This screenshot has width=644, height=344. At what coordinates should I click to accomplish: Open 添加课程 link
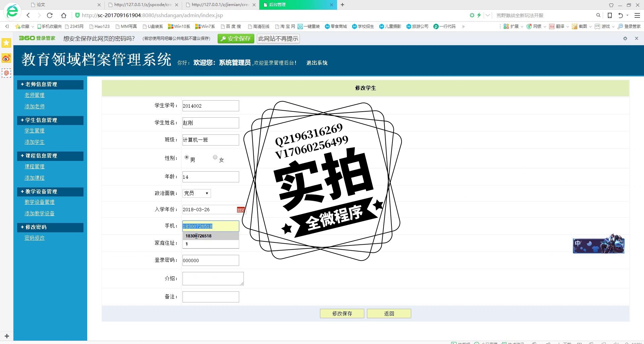click(x=35, y=178)
